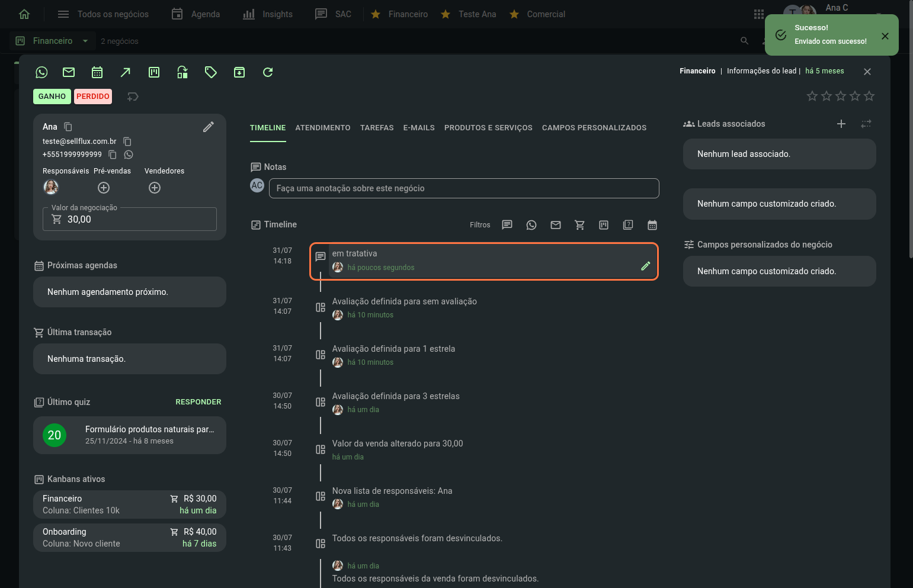Screen dimensions: 913x588
Task: Edit the 'em tratativa' note
Action: [646, 266]
